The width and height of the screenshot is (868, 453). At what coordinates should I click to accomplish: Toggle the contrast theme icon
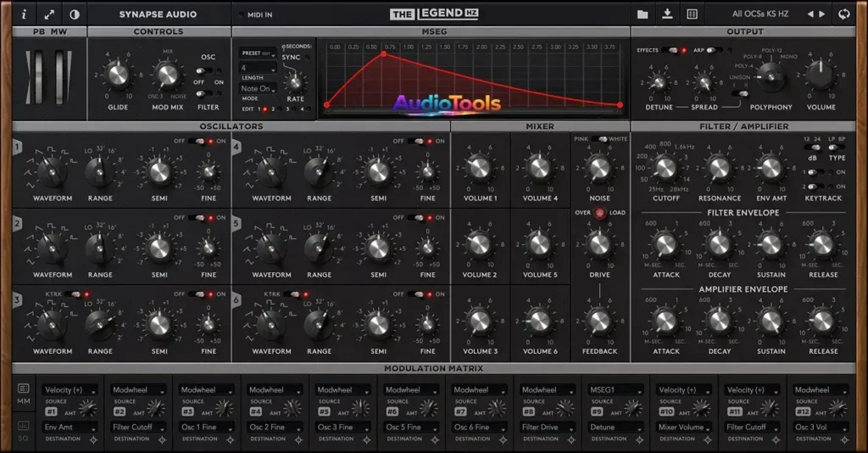click(x=75, y=14)
